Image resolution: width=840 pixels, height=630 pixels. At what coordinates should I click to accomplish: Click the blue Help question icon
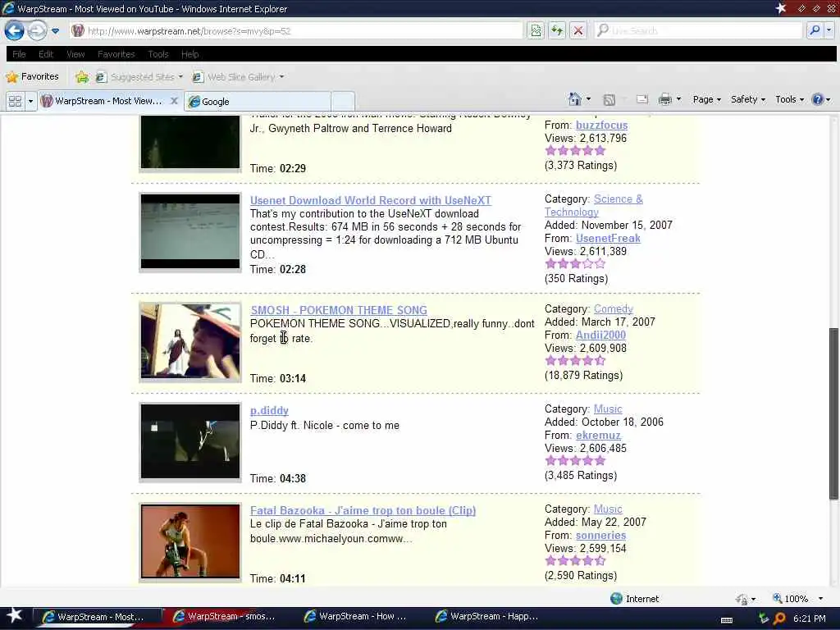pyautogui.click(x=818, y=99)
